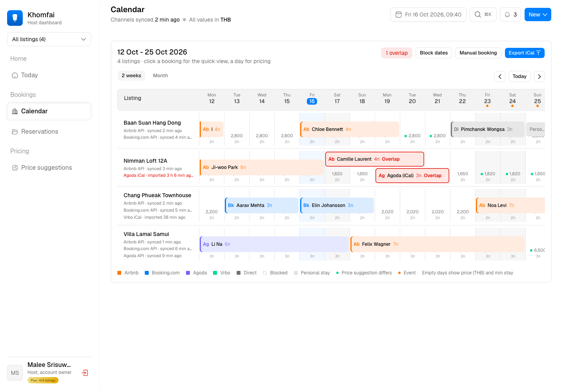
Task: Open the Ab 4n booking on Mon 12
Action: (211, 129)
